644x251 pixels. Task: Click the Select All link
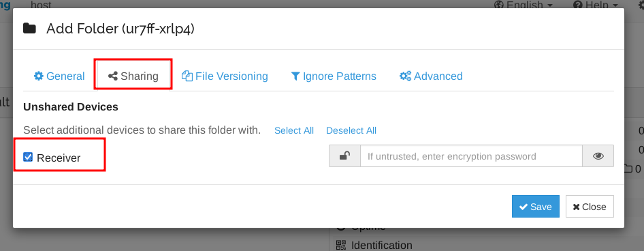click(x=294, y=130)
